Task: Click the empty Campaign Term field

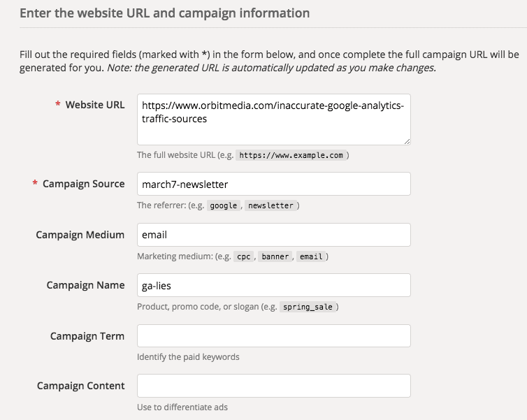Action: [273, 335]
